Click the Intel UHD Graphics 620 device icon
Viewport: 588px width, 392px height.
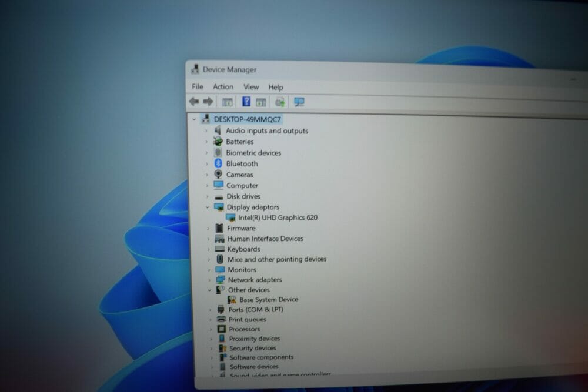click(x=230, y=217)
